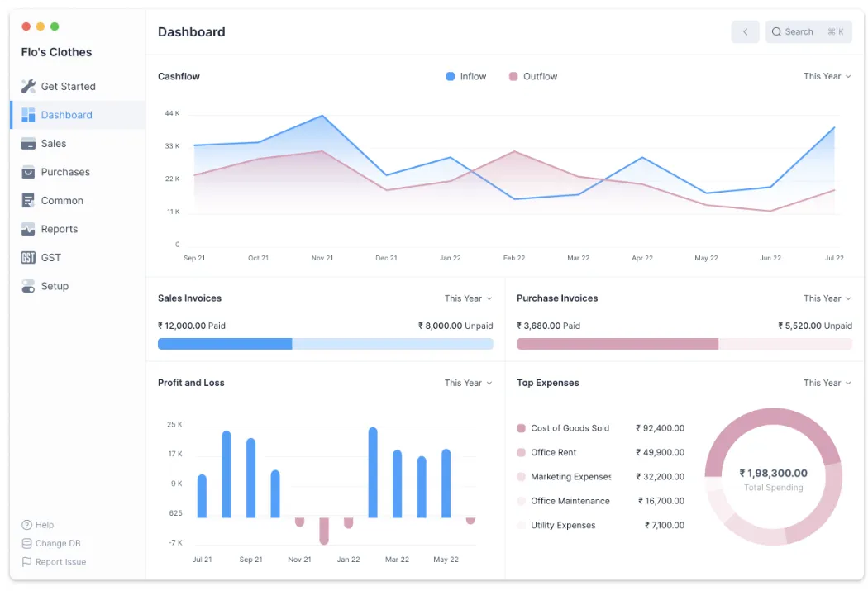Toggle the Inflow legend swatch
The height and width of the screenshot is (591, 868).
click(x=451, y=76)
